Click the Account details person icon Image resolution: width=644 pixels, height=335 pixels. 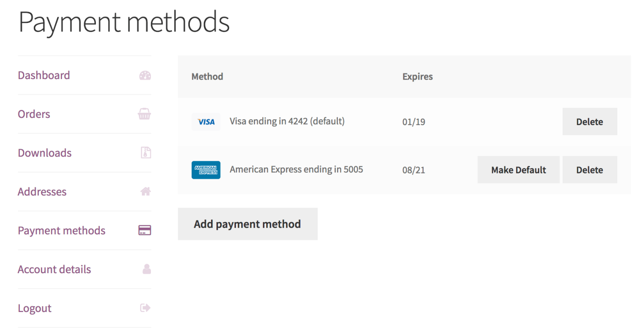tap(146, 270)
